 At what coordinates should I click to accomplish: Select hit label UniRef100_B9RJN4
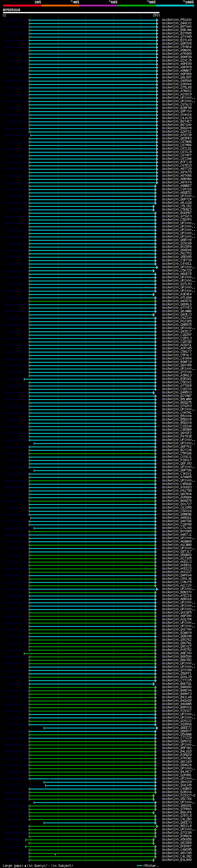point(176,30)
